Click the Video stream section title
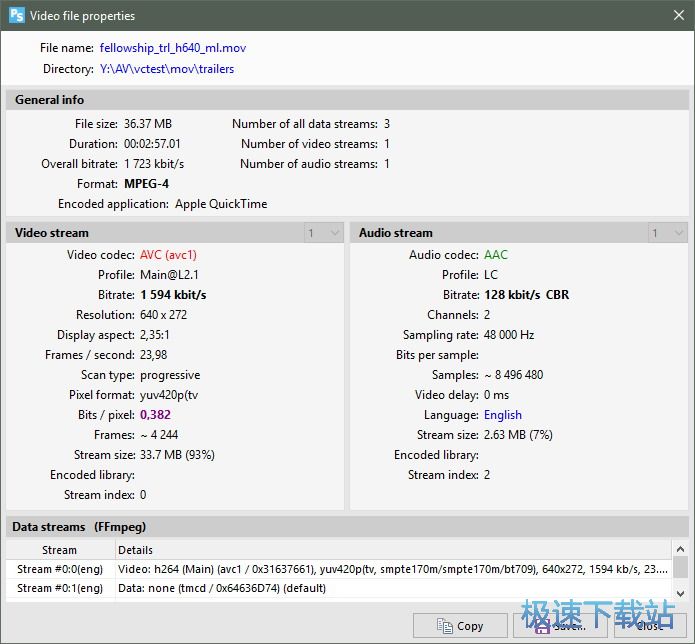 pos(51,233)
